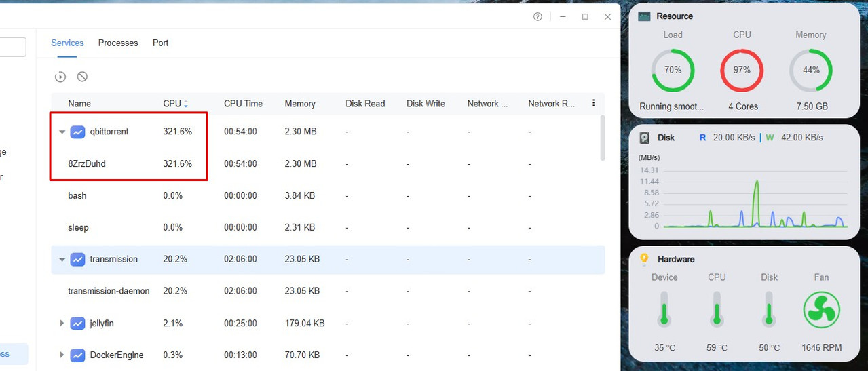Click DockerEngine's 0.3% CPU value
The image size is (868, 371).
[x=173, y=355]
